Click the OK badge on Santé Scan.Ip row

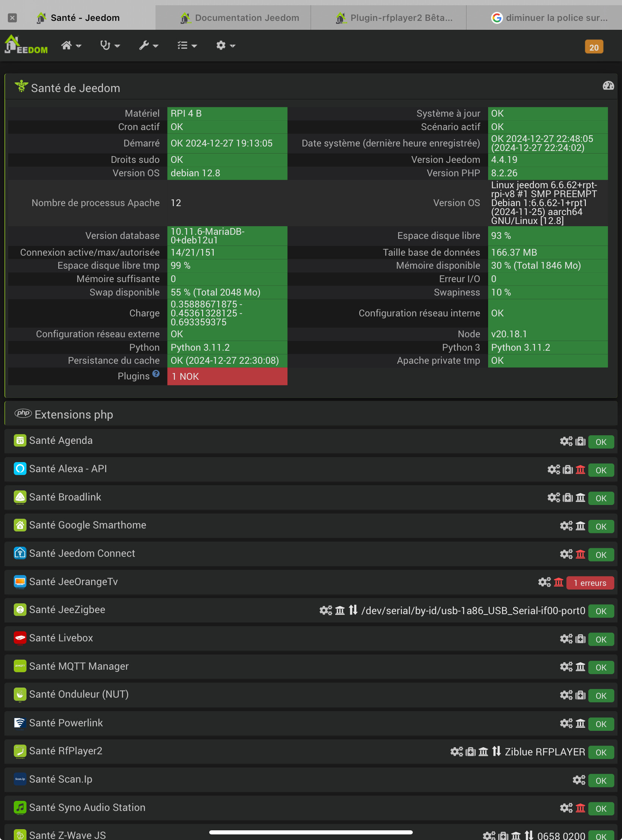(601, 781)
